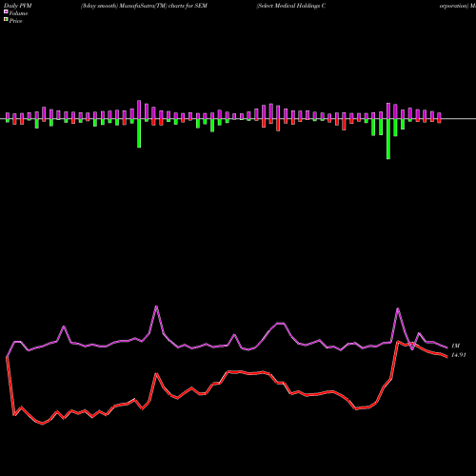Click the Price legend color swatch
The width and height of the screenshot is (476, 476).
(6, 19)
